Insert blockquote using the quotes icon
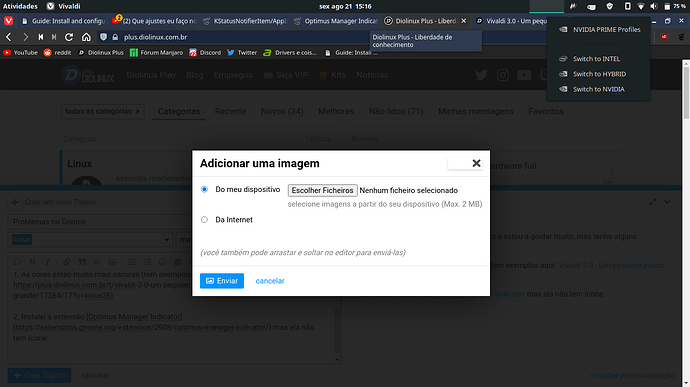Image resolution: width=690 pixels, height=387 pixels. [x=82, y=262]
